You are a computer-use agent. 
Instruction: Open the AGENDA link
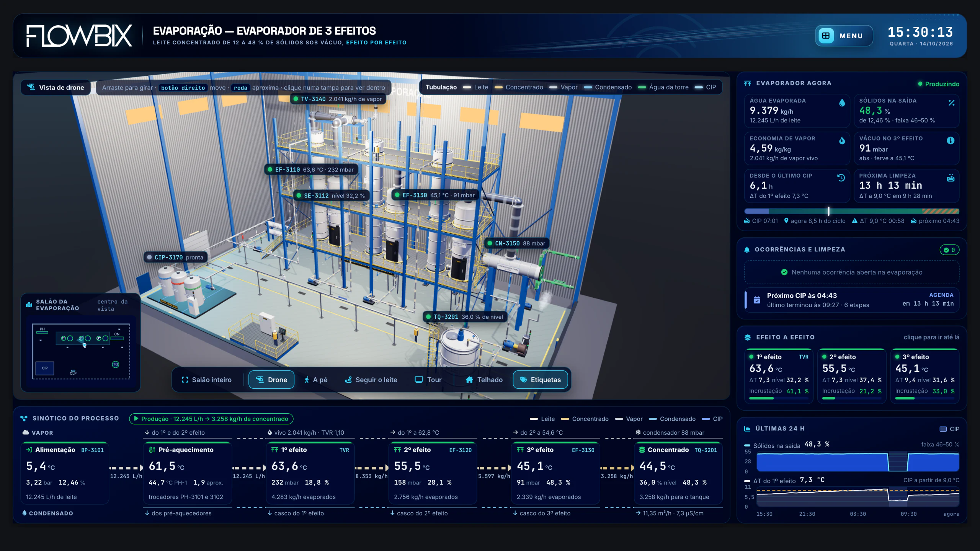941,295
